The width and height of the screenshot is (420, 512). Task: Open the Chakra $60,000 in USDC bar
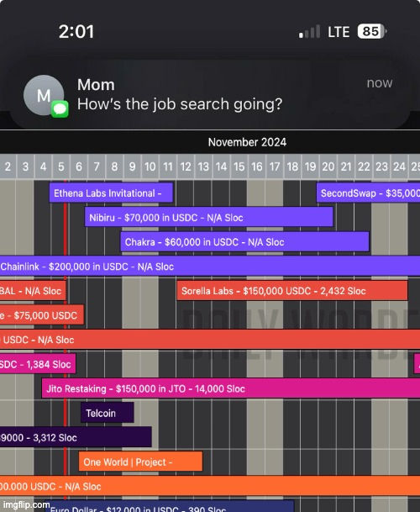click(244, 241)
